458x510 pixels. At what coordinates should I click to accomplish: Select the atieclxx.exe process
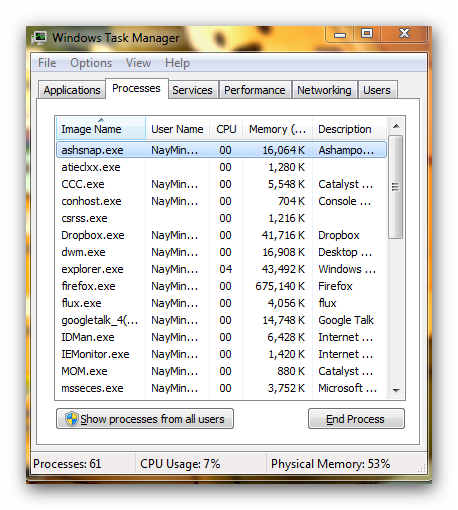click(221, 167)
